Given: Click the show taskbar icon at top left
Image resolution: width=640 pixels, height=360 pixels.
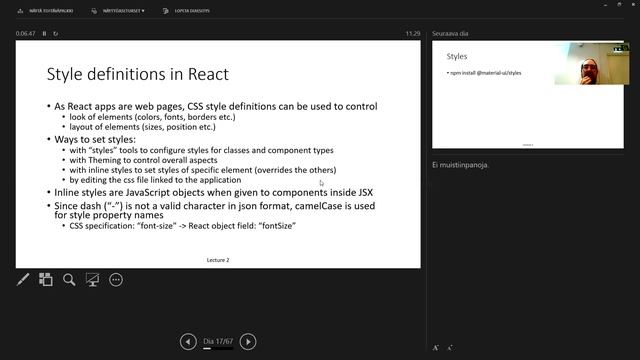Looking at the screenshot, I should tap(20, 11).
